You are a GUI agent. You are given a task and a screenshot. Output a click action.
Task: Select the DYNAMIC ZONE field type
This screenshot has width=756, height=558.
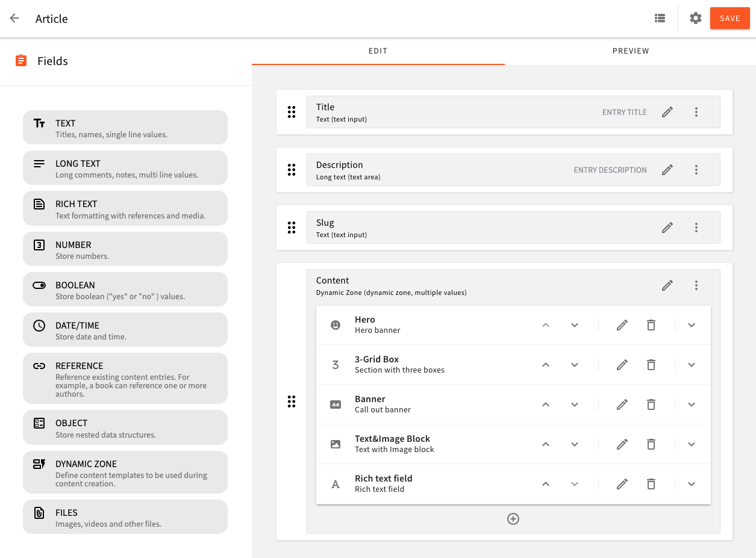125,472
